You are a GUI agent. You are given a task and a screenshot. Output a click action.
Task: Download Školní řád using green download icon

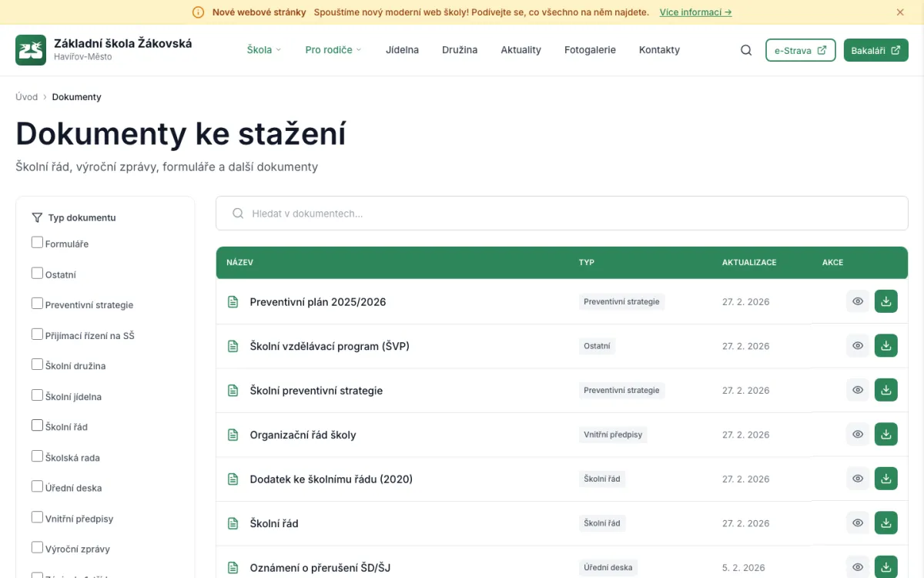[x=885, y=523]
